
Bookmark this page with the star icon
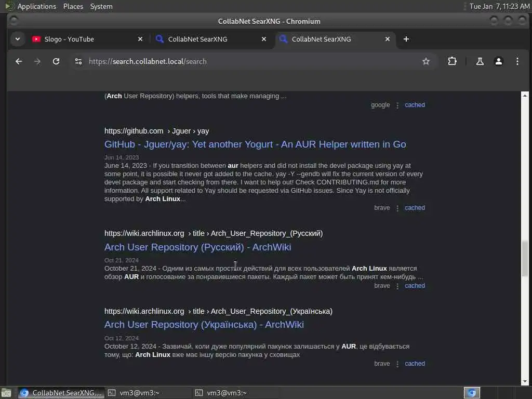pos(426,61)
